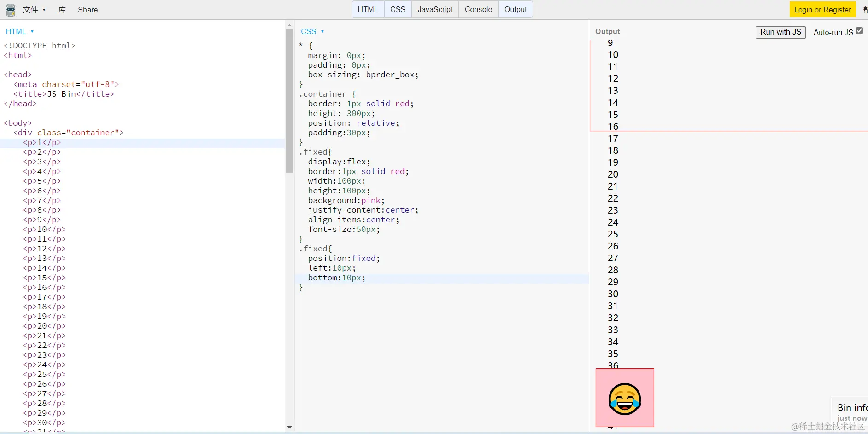The image size is (868, 434).
Task: Click the JS Bin logo icon
Action: click(x=10, y=10)
